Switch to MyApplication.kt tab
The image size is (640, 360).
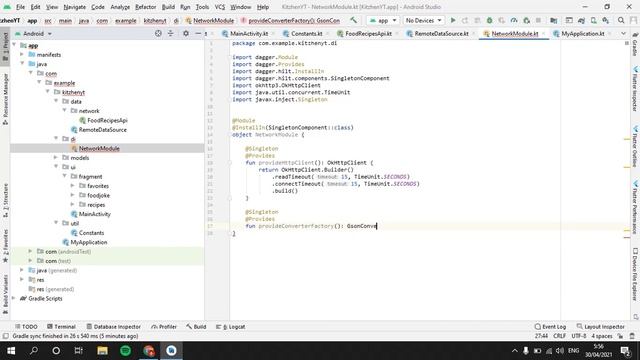582,33
